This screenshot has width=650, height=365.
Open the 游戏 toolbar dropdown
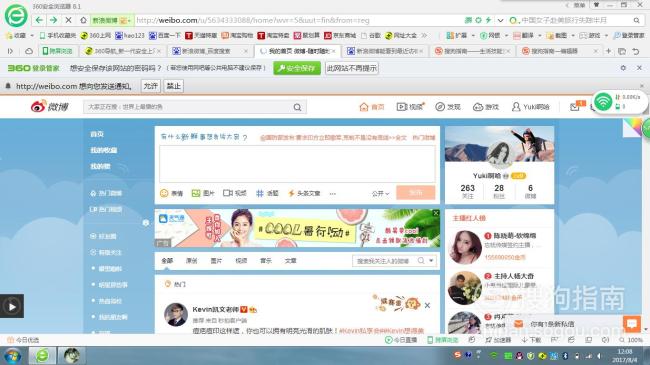point(594,36)
